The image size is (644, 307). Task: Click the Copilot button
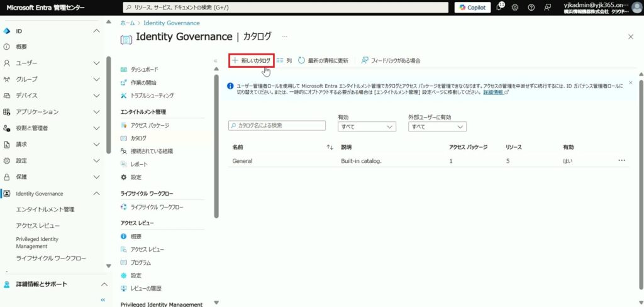[x=472, y=8]
